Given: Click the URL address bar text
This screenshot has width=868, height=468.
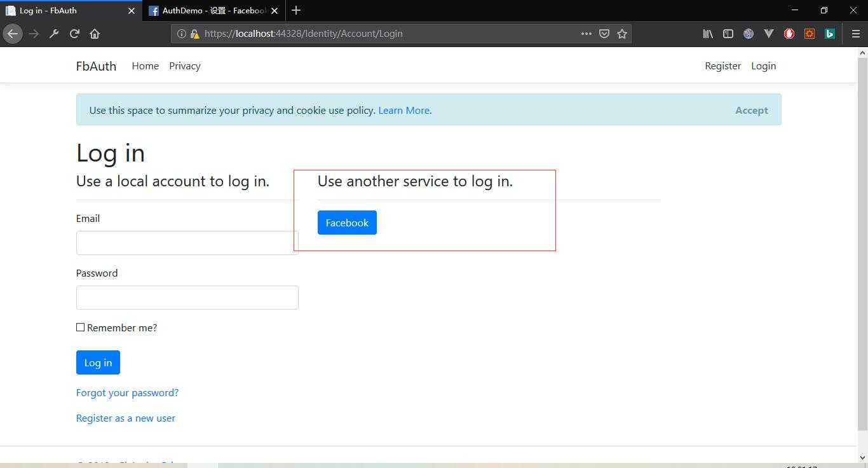Looking at the screenshot, I should (x=304, y=34).
